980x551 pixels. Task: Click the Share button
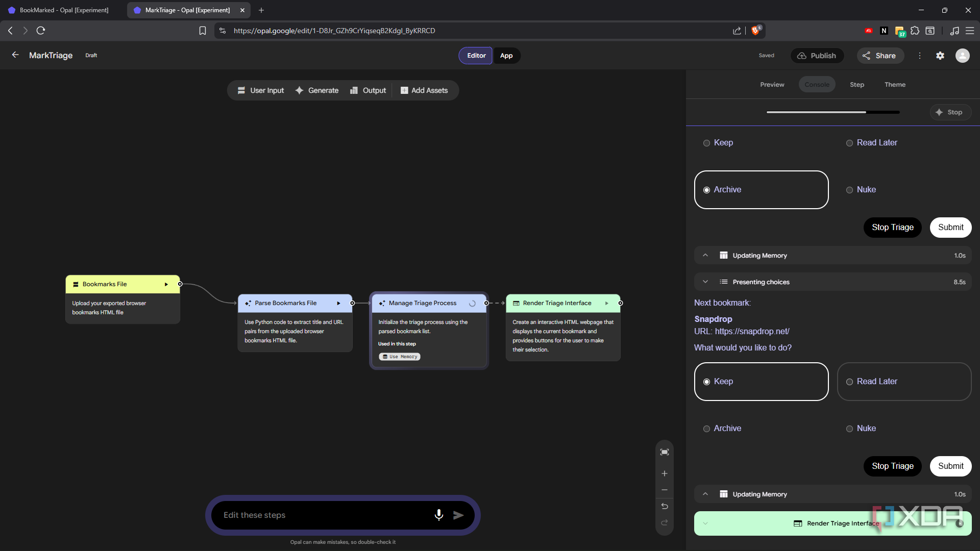pos(880,56)
